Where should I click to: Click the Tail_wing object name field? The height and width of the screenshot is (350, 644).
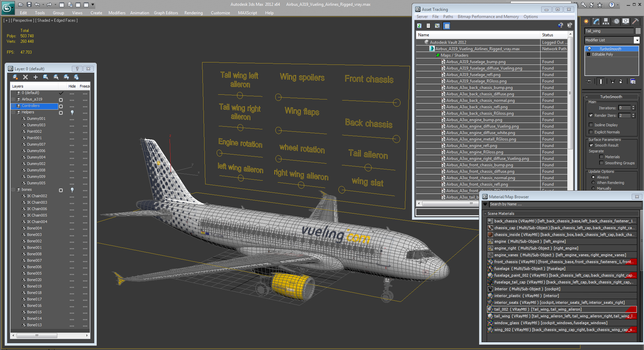pyautogui.click(x=609, y=31)
